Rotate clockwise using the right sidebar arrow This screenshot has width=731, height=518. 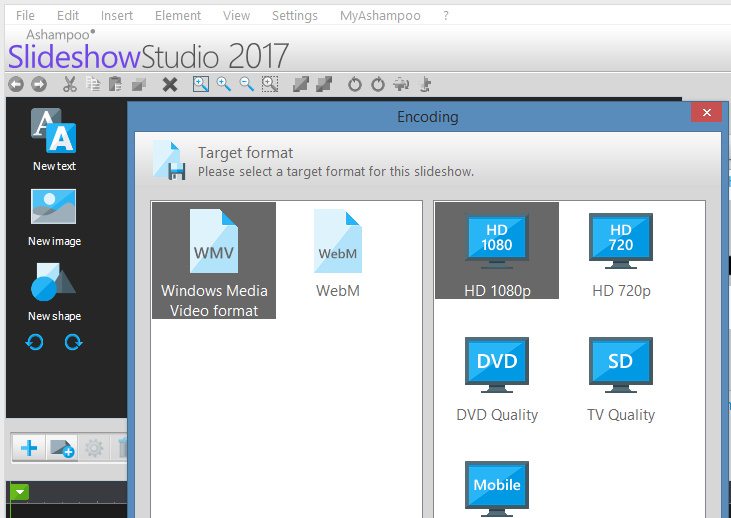click(x=73, y=342)
